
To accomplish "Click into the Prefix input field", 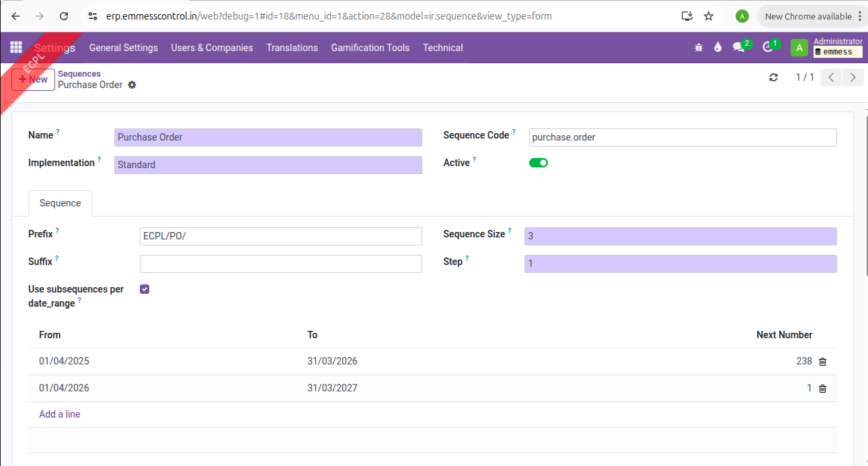I will click(x=280, y=237).
